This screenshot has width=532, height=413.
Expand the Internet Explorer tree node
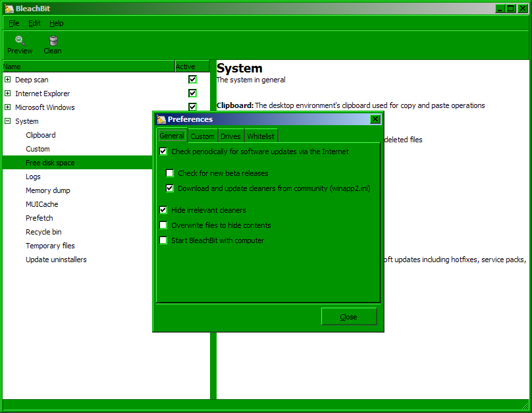pyautogui.click(x=7, y=94)
